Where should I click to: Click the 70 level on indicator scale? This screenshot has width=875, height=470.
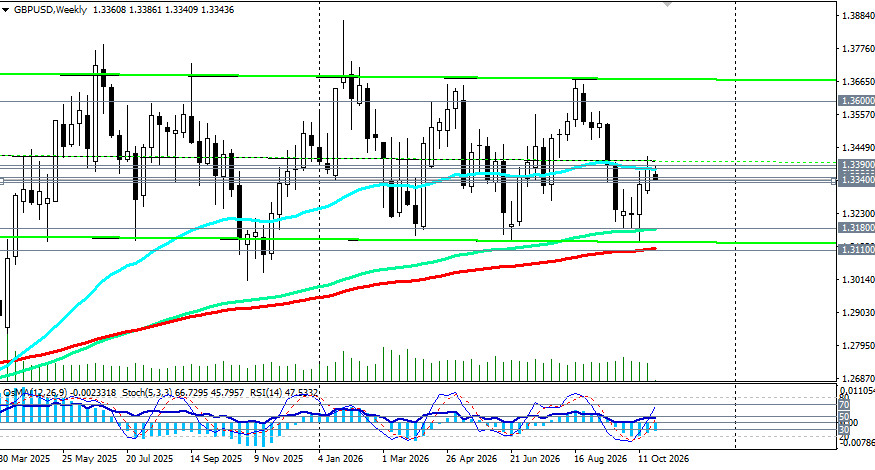[x=844, y=405]
